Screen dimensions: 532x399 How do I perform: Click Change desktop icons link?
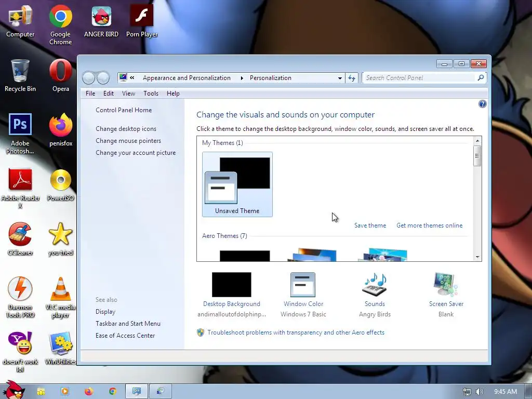[126, 129]
